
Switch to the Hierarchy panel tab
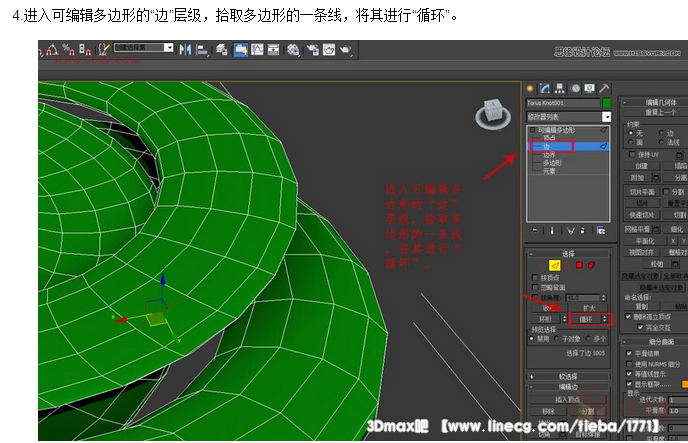pos(560,89)
